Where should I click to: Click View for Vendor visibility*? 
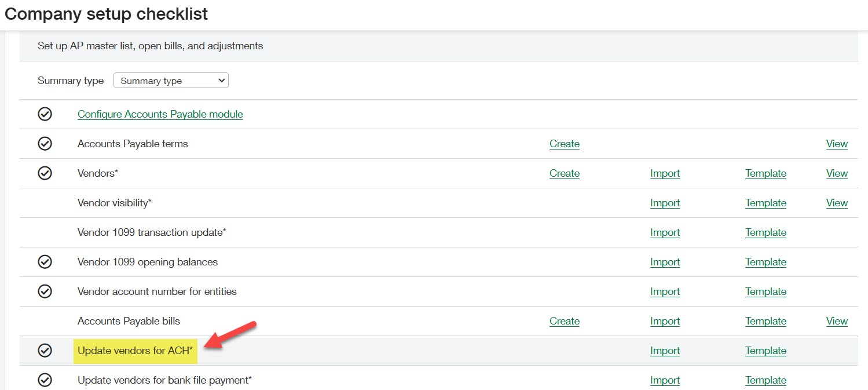click(837, 203)
